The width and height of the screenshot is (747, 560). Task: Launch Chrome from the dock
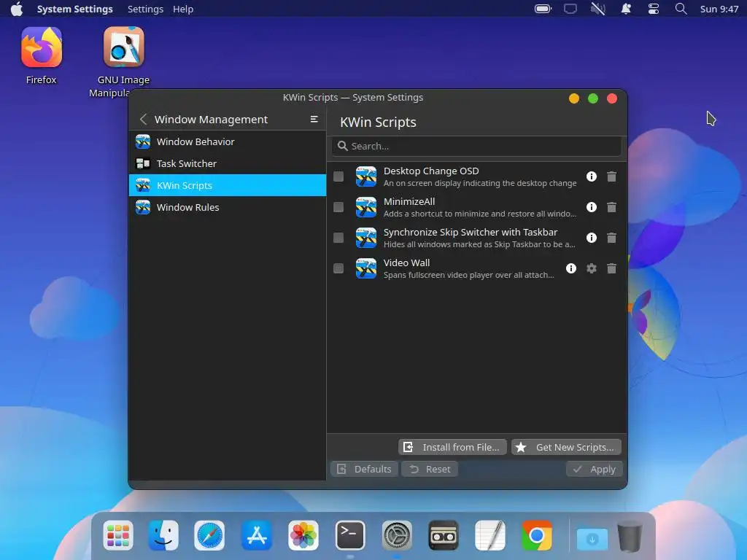coord(537,536)
